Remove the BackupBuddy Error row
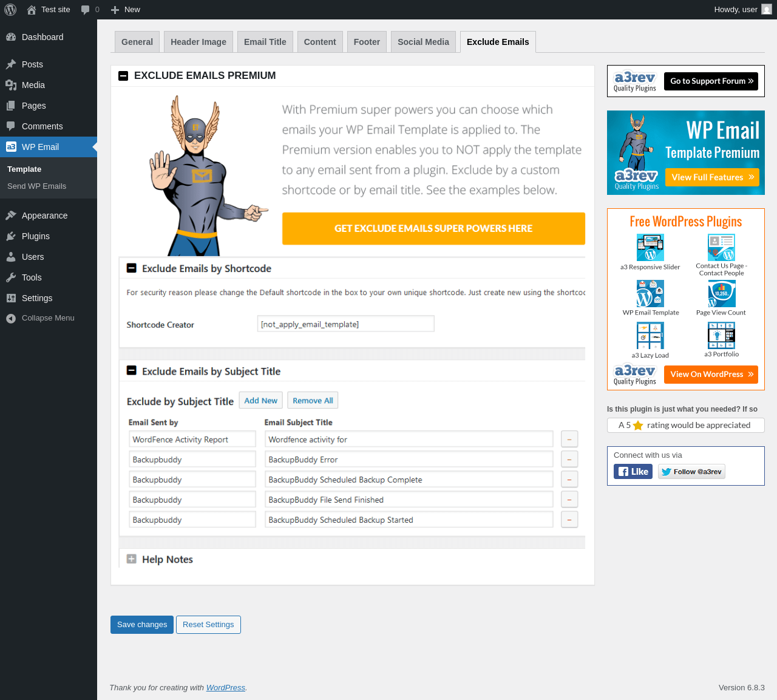The image size is (777, 700). (x=569, y=459)
